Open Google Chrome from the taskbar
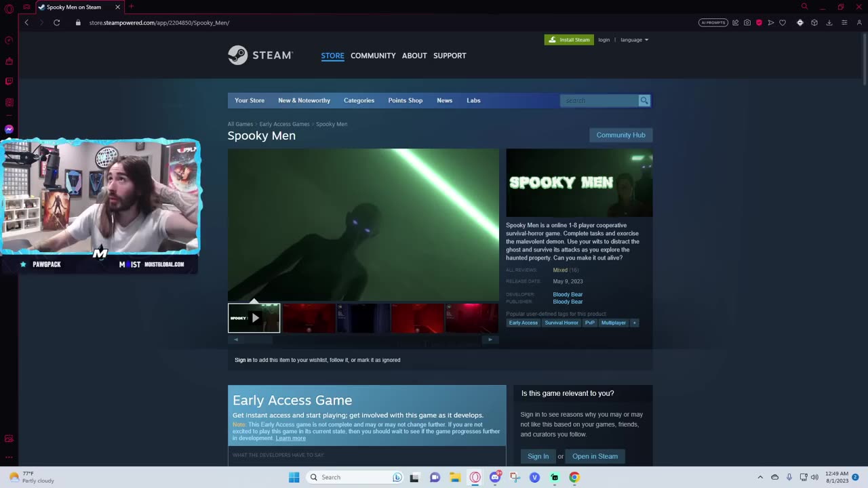The height and width of the screenshot is (488, 868). [574, 477]
